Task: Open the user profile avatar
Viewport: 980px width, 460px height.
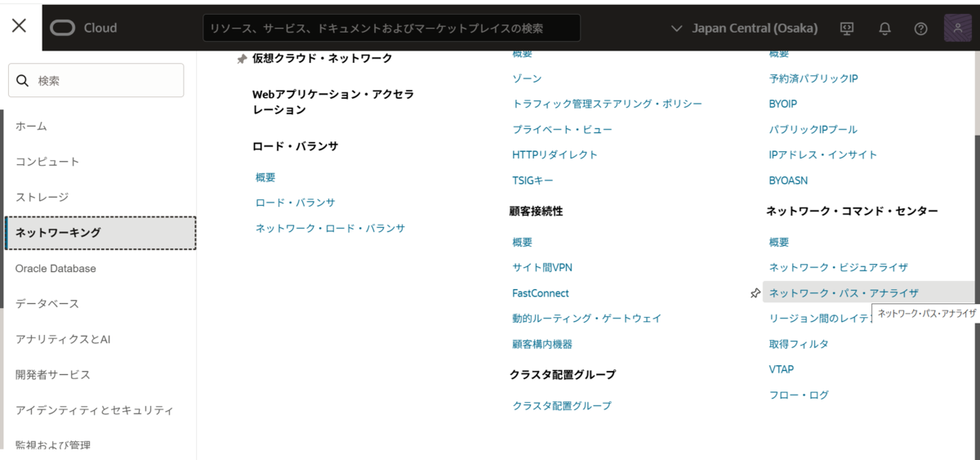Action: coord(957,28)
